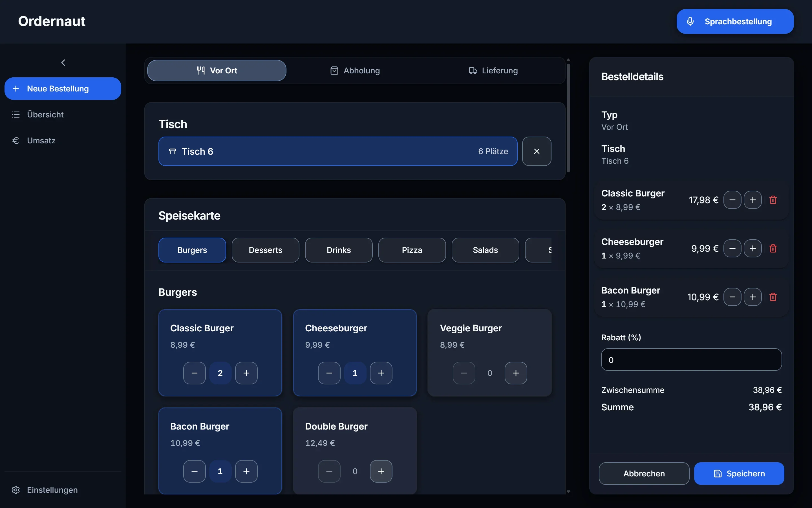Increase Bacon Burger quantity on menu card
Image resolution: width=812 pixels, height=508 pixels.
(x=246, y=471)
